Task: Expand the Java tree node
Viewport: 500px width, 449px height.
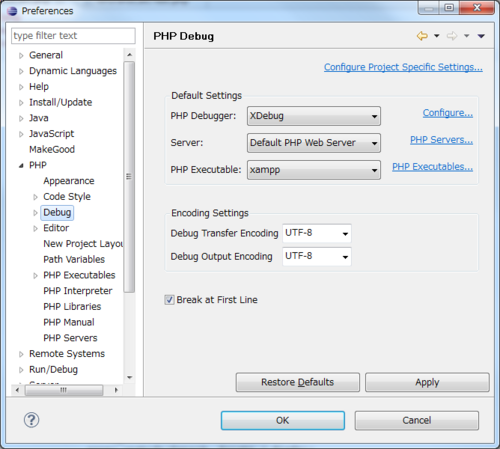Action: click(21, 118)
